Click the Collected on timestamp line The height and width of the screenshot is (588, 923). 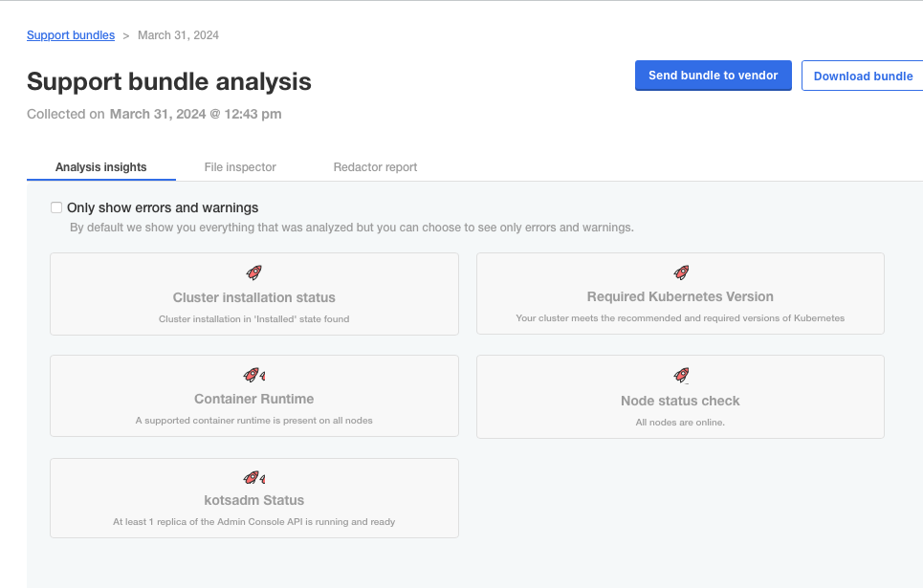coord(154,115)
